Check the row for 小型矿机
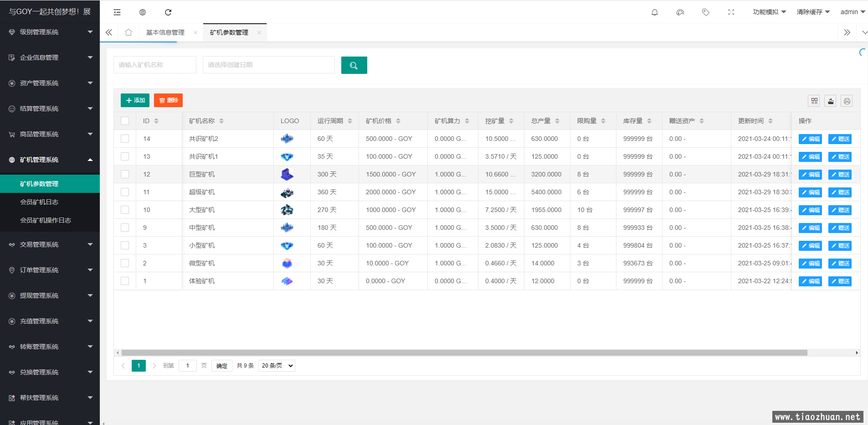 tap(125, 245)
